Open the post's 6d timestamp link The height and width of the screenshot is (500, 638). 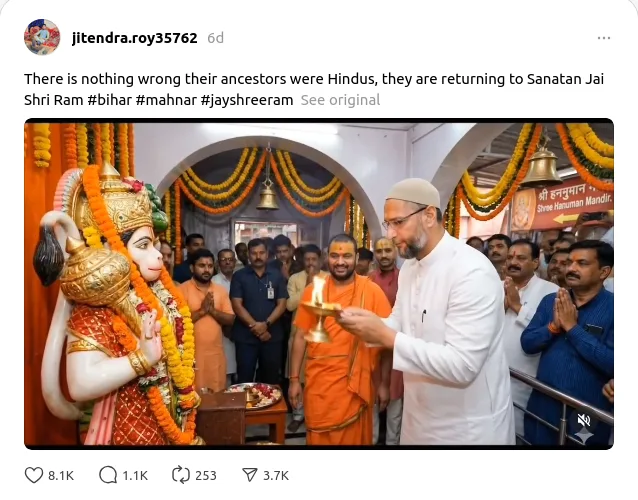pyautogui.click(x=215, y=38)
